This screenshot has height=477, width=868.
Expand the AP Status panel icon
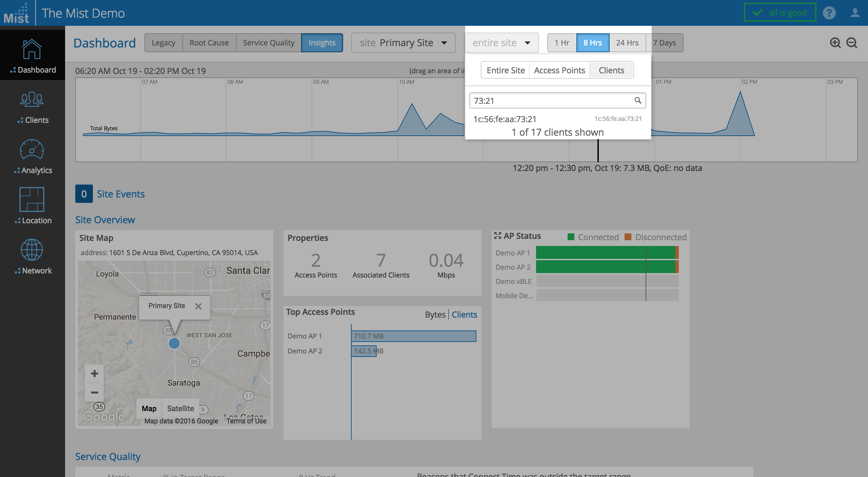[497, 236]
